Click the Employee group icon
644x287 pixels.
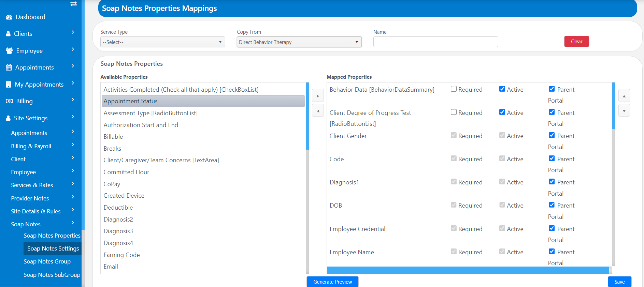[9, 51]
